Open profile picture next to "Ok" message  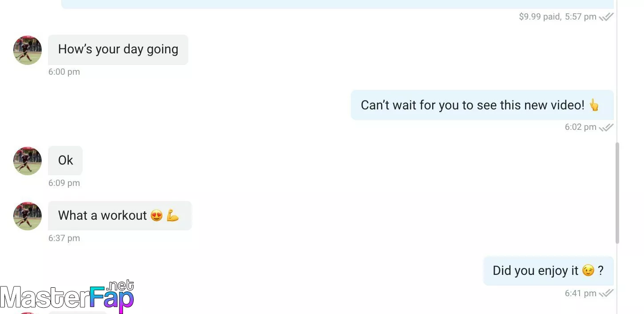[x=28, y=161]
